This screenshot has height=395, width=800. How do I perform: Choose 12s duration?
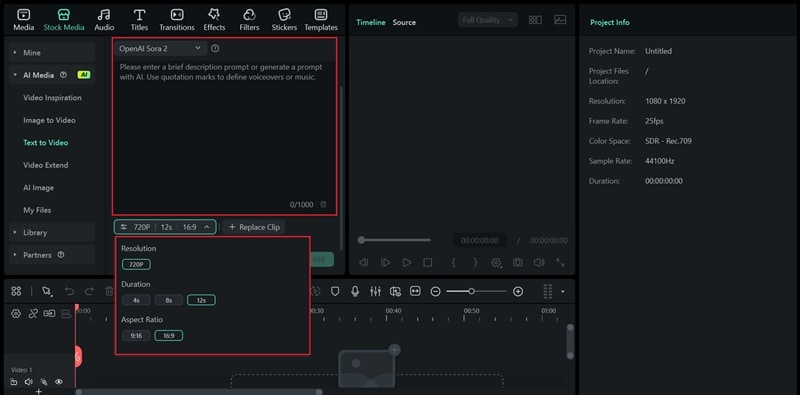[x=201, y=300]
